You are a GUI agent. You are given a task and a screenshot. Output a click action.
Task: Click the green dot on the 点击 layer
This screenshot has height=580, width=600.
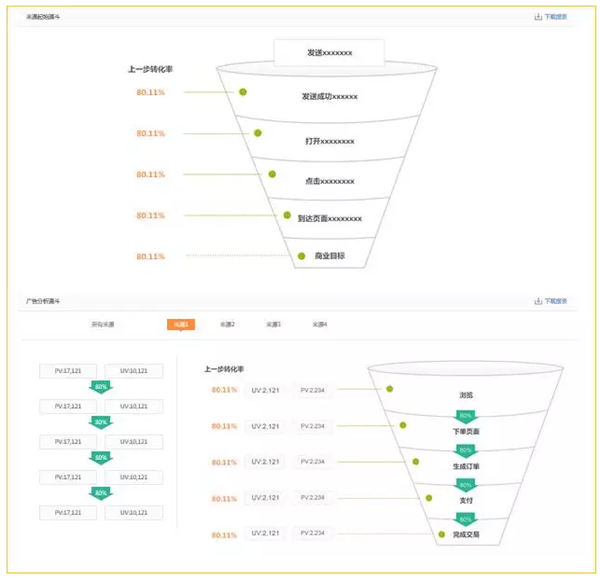point(272,174)
